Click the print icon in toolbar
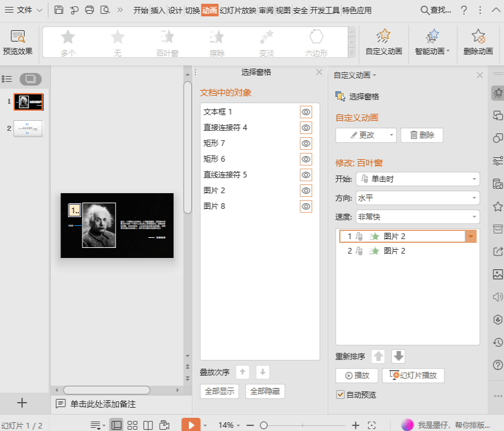 (x=89, y=10)
